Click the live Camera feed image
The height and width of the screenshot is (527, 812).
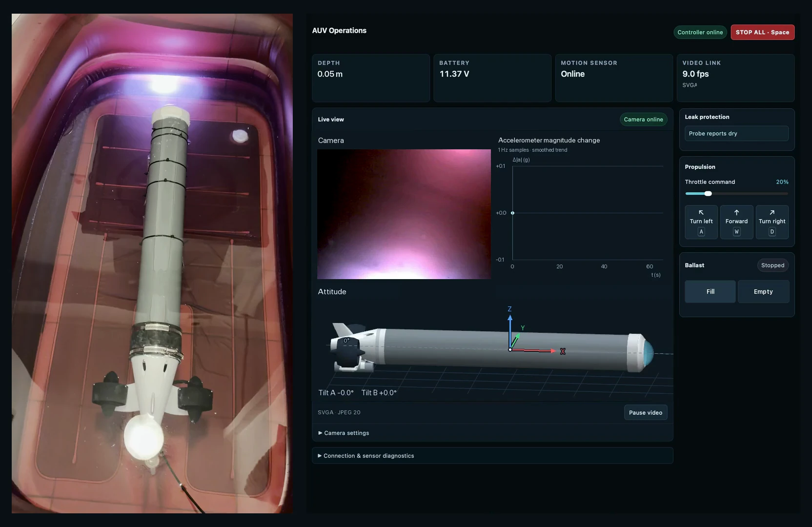click(x=404, y=214)
